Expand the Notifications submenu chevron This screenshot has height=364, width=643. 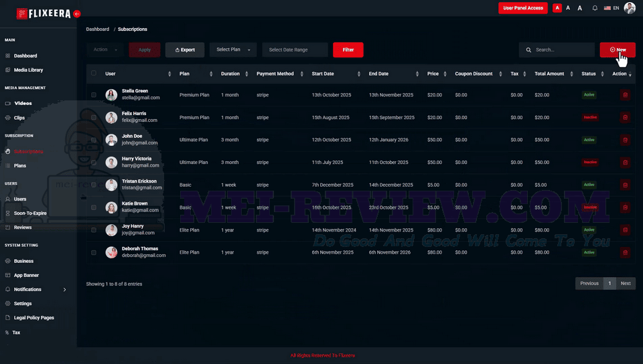64,290
